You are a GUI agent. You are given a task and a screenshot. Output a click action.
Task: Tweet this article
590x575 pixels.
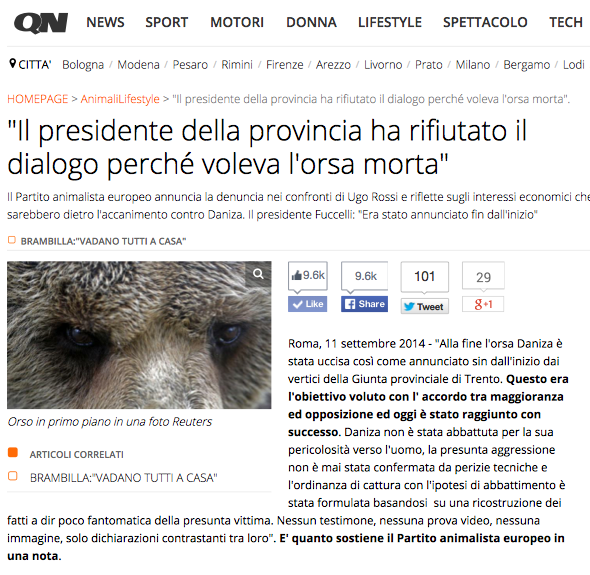click(x=424, y=306)
